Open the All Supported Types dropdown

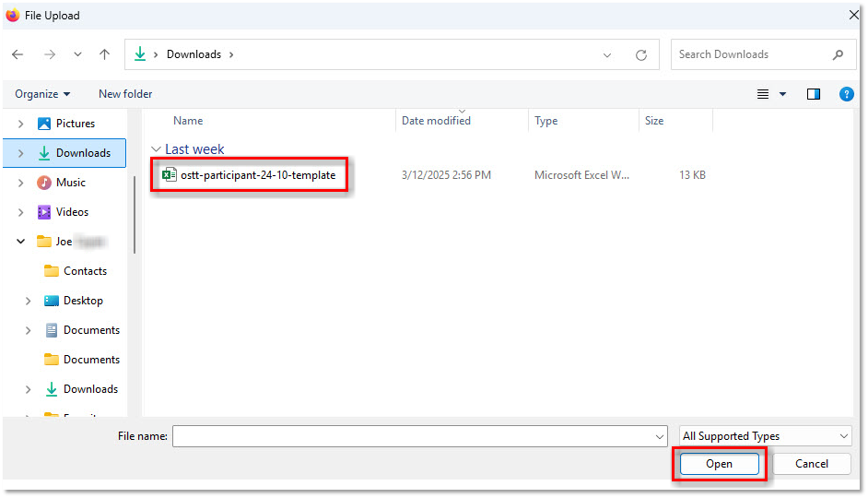point(765,436)
